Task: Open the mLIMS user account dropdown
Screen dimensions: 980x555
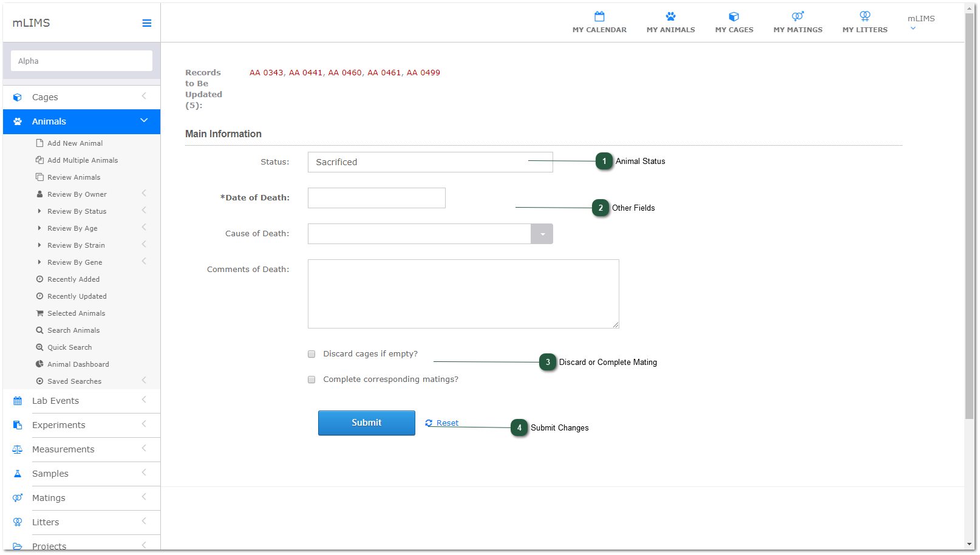Action: tap(920, 22)
